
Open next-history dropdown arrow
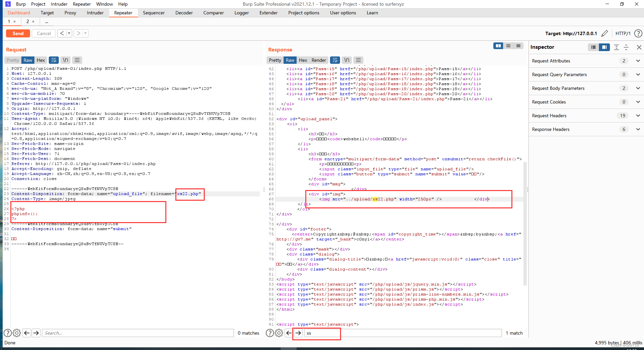pyautogui.click(x=86, y=33)
